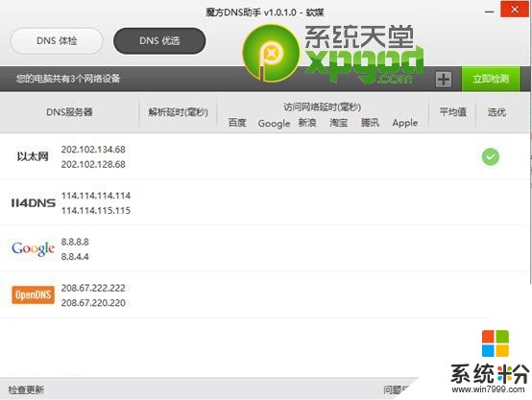Click the OpenDNS logo

click(x=33, y=294)
